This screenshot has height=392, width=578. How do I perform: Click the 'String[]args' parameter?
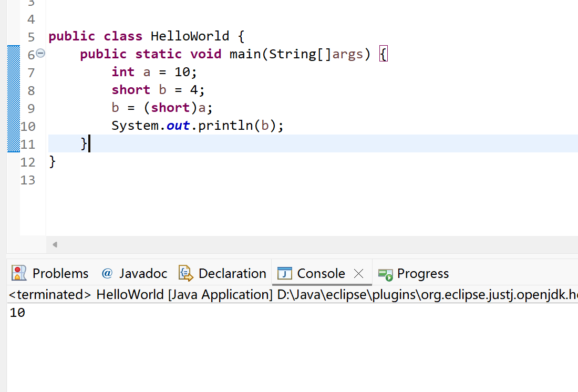pos(316,54)
